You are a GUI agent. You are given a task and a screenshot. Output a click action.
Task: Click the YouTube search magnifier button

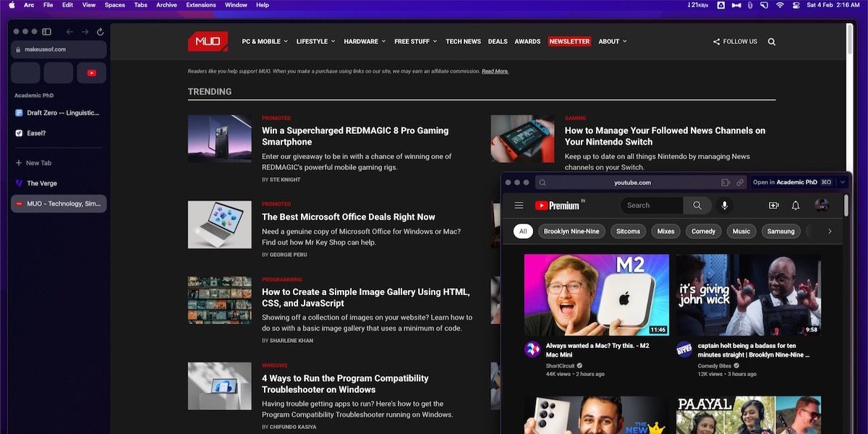click(x=697, y=205)
